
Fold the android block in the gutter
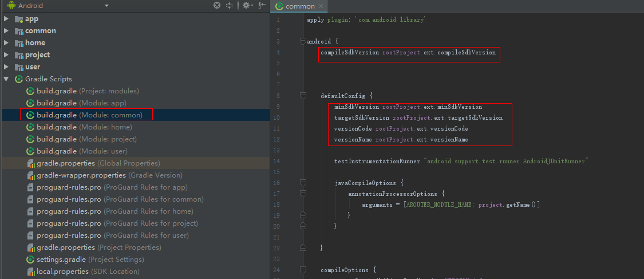pyautogui.click(x=302, y=42)
